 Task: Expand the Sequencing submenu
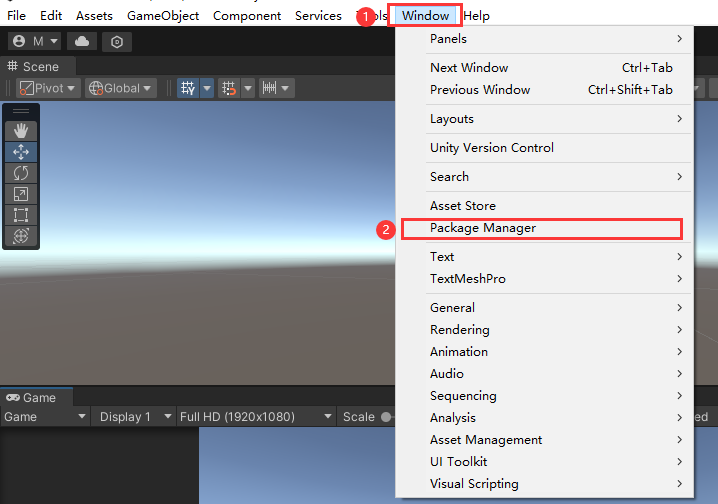point(545,396)
